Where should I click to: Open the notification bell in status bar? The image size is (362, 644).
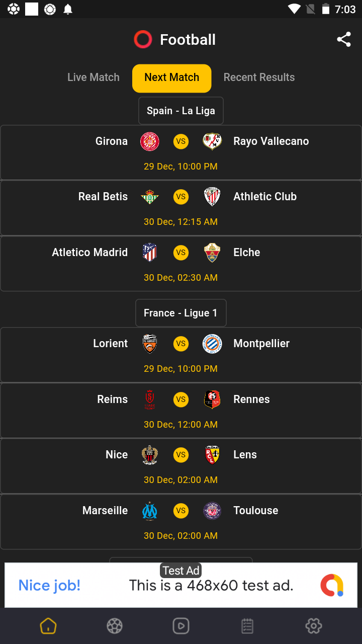tap(68, 9)
